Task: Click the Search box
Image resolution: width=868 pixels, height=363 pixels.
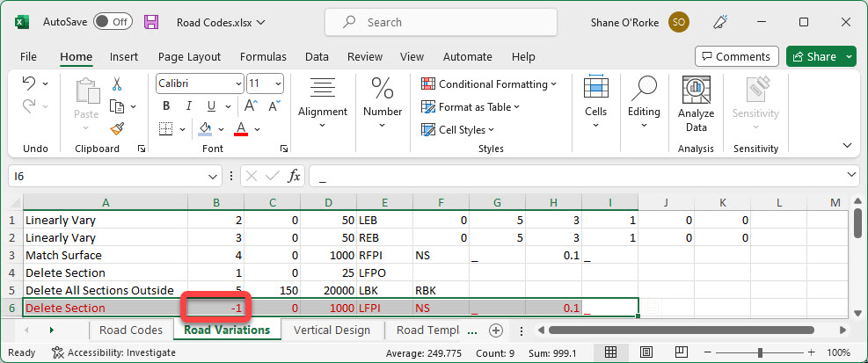Action: click(x=441, y=22)
